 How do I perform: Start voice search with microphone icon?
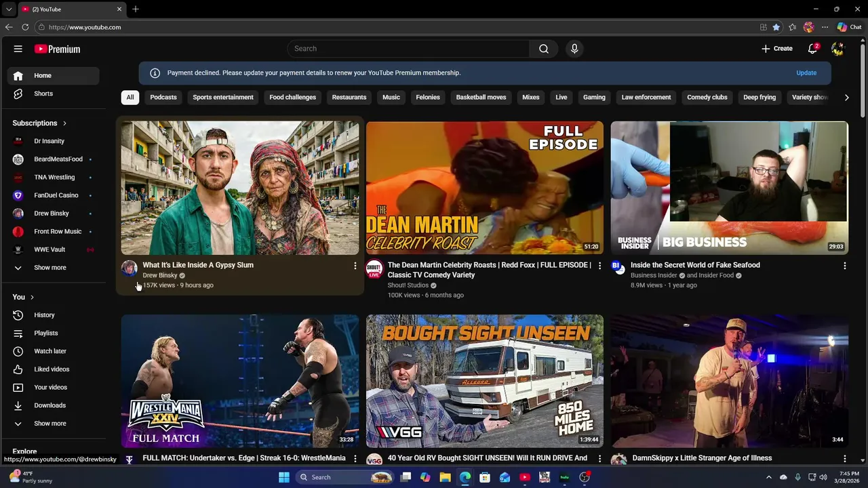(574, 49)
